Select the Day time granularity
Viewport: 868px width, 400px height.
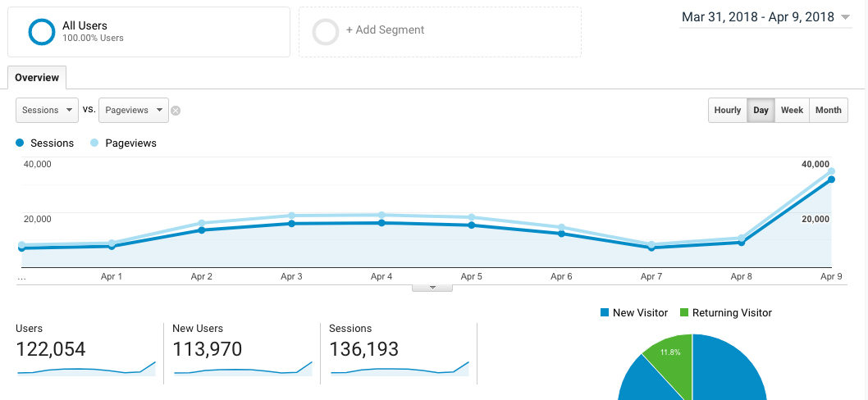tap(761, 111)
